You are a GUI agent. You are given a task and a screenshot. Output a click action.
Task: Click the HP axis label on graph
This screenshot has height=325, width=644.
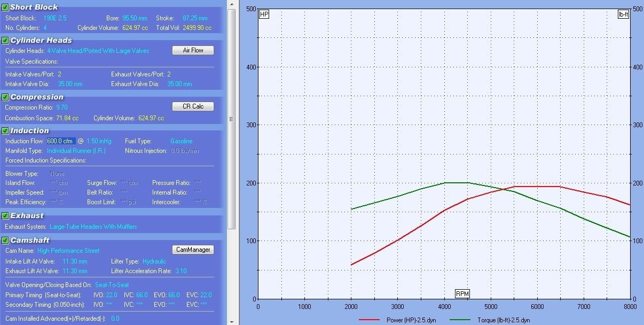[x=264, y=14]
